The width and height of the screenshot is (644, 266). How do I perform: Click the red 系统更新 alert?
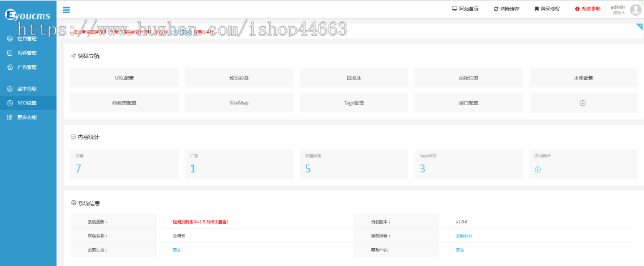pos(587,9)
